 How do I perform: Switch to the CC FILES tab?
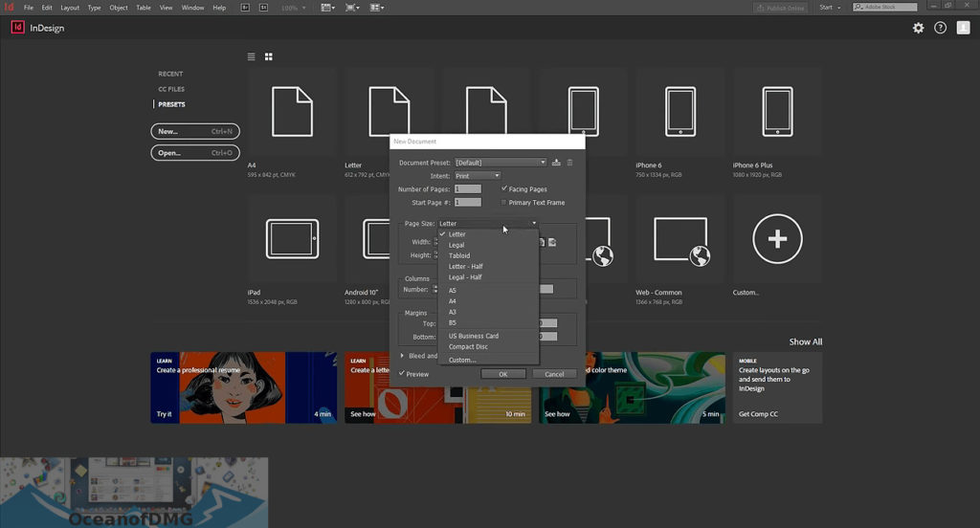point(171,89)
